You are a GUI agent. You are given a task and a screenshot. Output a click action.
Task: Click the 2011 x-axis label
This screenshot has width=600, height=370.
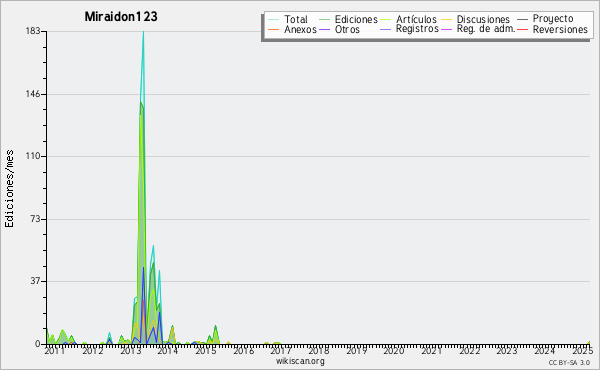pyautogui.click(x=55, y=350)
